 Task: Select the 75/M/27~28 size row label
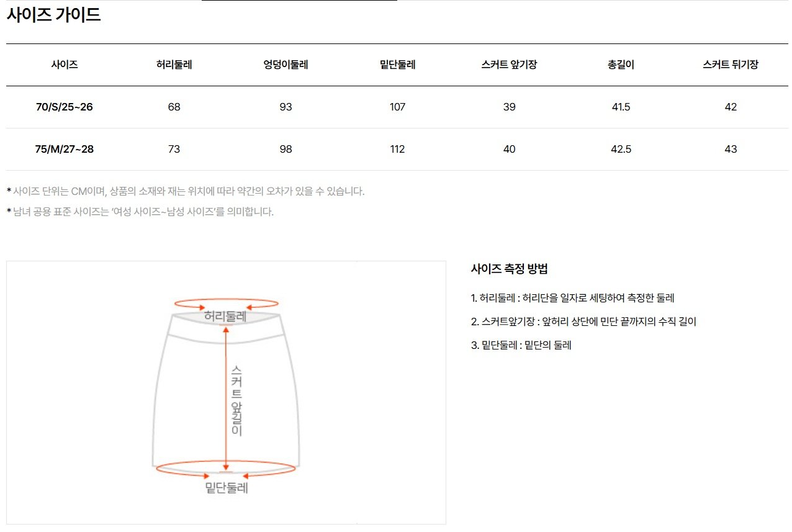pyautogui.click(x=65, y=149)
